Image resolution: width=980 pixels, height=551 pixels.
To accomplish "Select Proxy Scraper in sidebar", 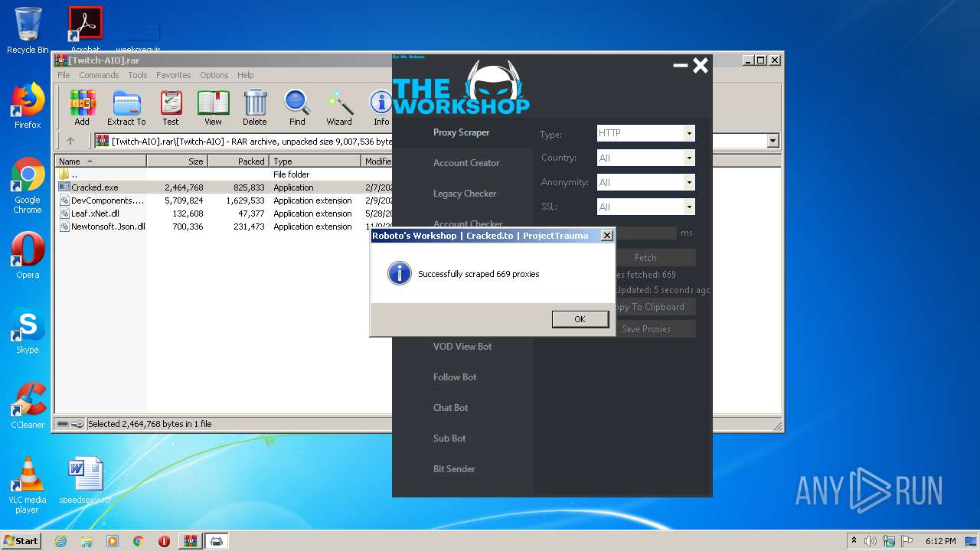I will [x=462, y=132].
